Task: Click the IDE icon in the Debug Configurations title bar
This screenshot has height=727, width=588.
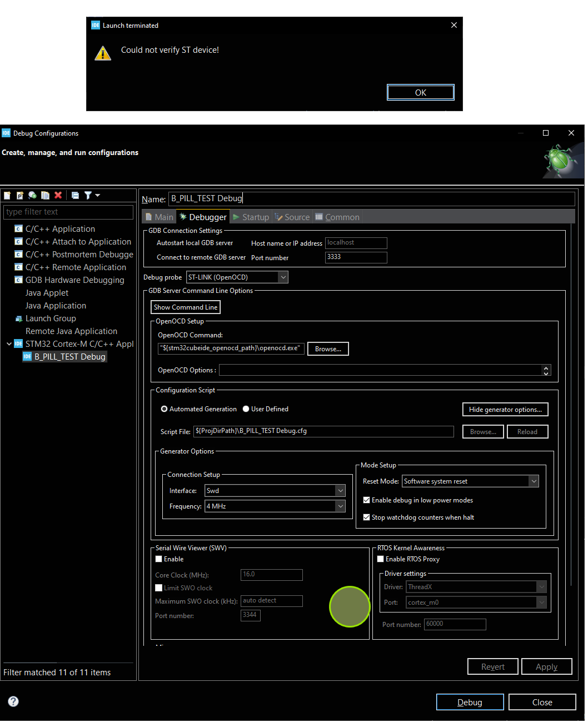Action: [6, 133]
